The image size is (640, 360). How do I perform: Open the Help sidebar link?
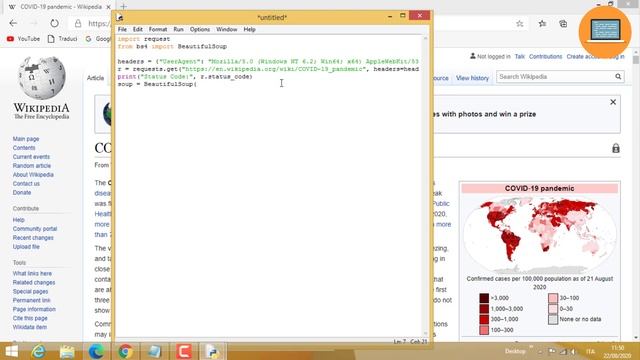click(18, 220)
